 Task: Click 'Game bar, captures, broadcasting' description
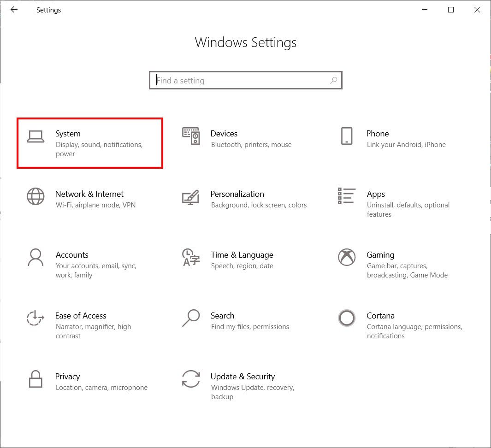[x=407, y=270]
